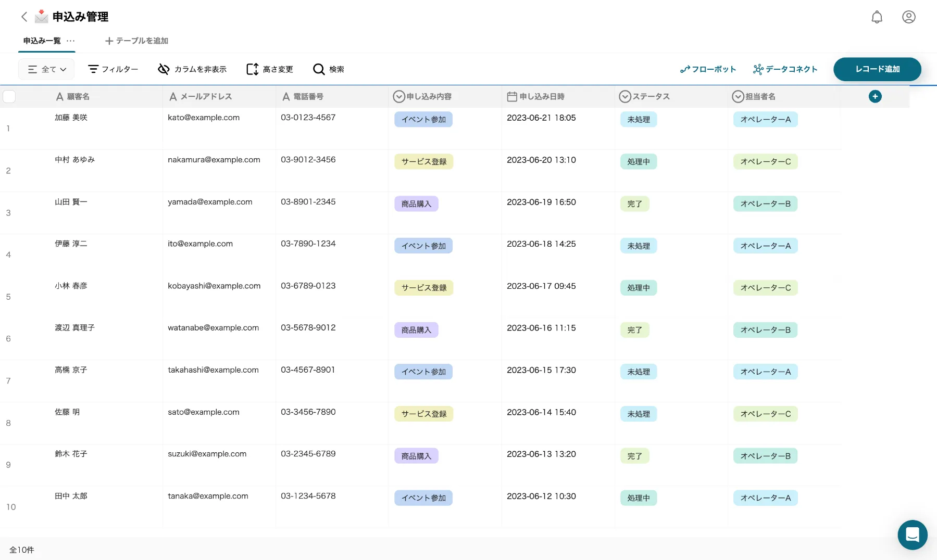The width and height of the screenshot is (937, 560).
Task: Open the データコネクト link
Action: tap(785, 69)
